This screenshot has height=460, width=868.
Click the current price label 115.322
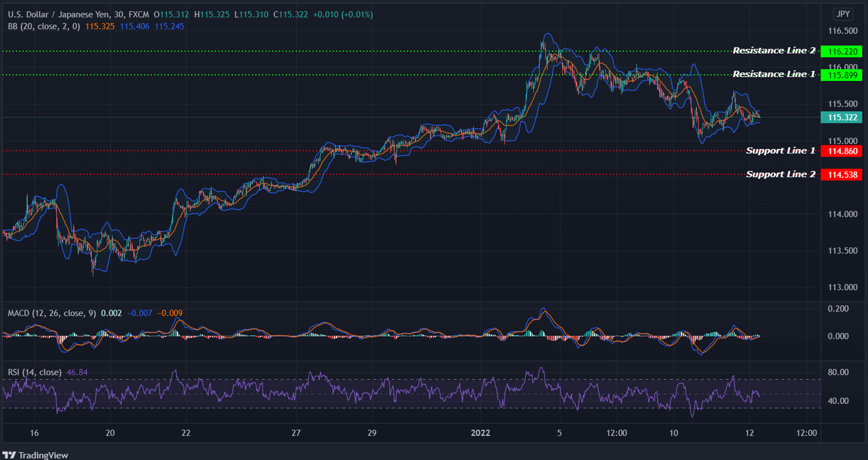840,117
